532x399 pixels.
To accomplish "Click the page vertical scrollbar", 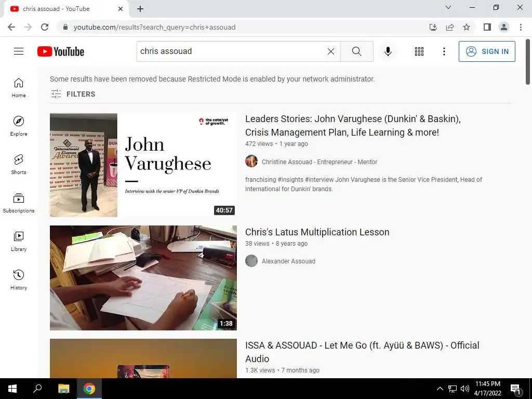I will [x=528, y=62].
